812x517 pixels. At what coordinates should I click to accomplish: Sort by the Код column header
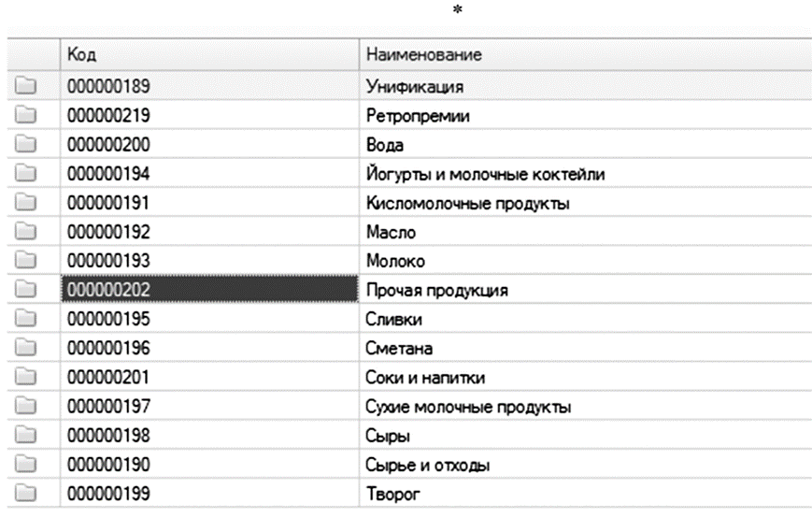(x=208, y=55)
